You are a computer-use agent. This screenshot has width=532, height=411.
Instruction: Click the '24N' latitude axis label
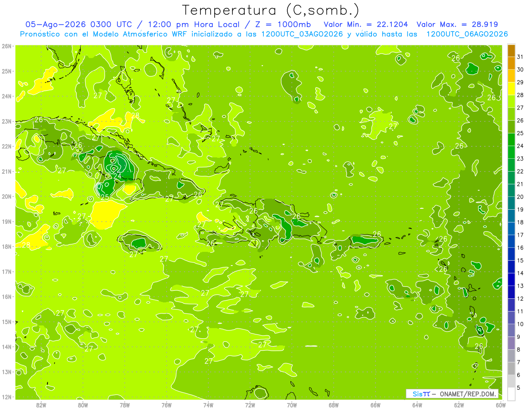(x=7, y=96)
